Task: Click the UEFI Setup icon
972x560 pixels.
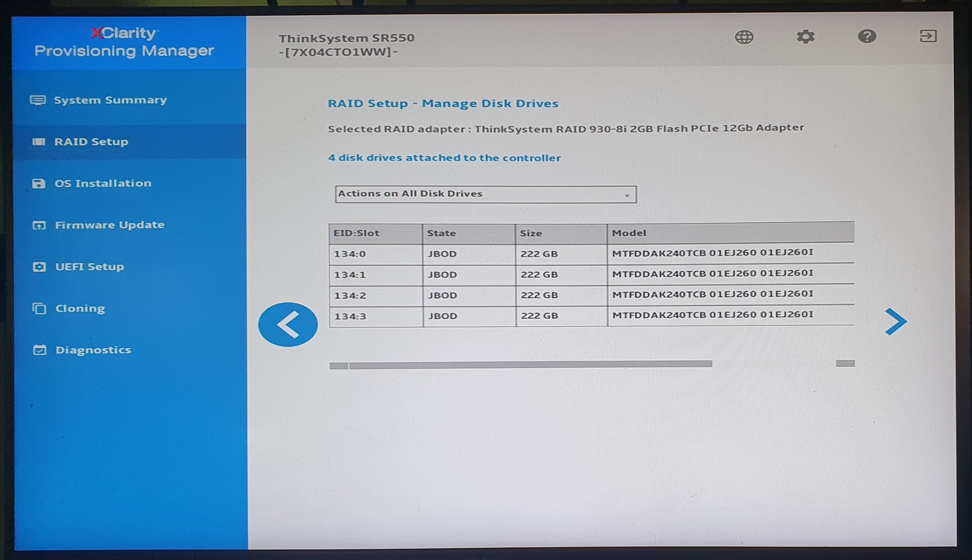Action: pos(39,267)
